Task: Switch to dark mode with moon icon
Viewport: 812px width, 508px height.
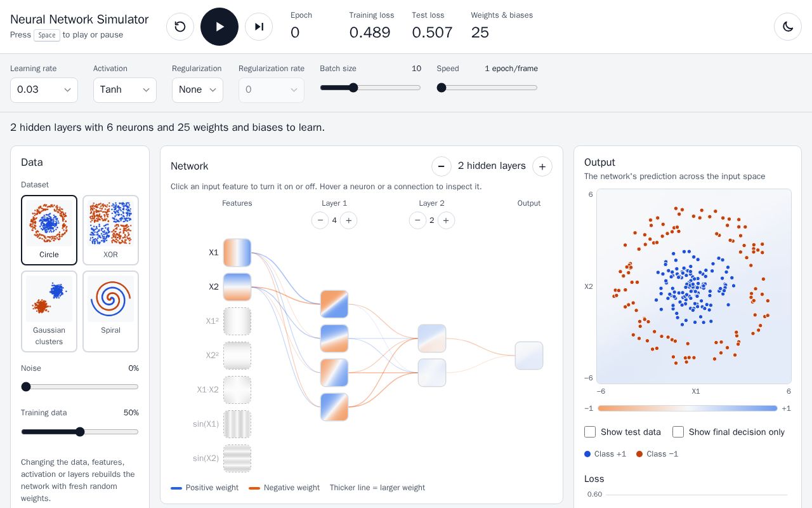Action: (788, 27)
